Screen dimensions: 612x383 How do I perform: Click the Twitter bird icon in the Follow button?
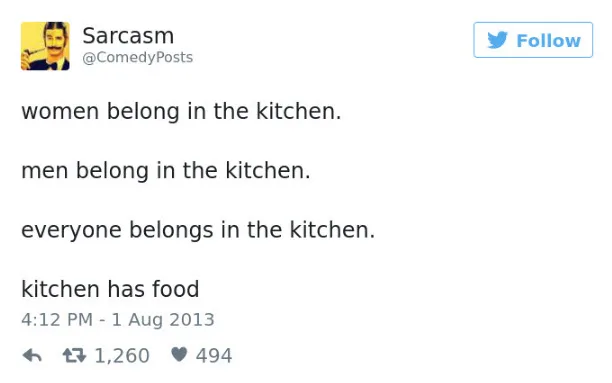tap(498, 40)
